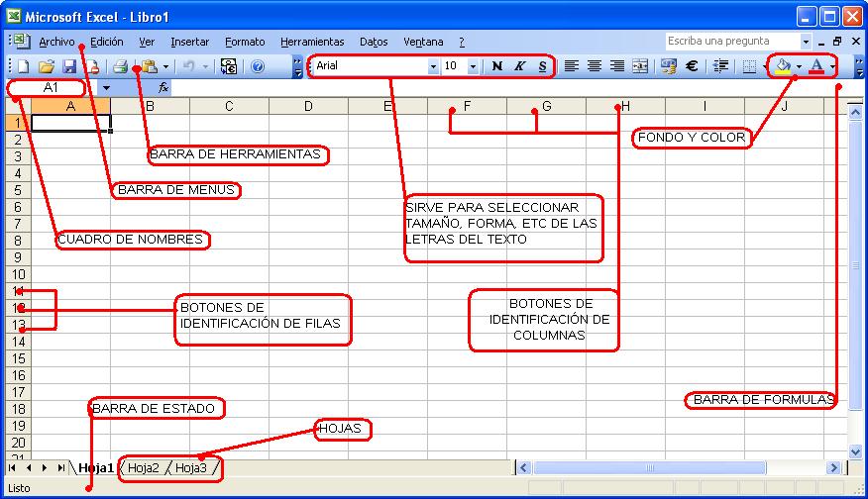Click the decrease indent icon
The image size is (868, 499).
[x=720, y=66]
